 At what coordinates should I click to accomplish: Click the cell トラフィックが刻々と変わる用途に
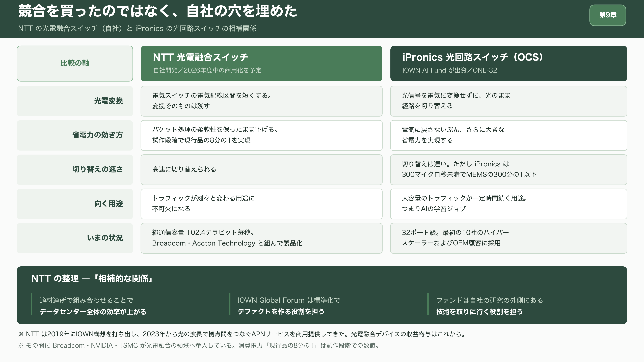(x=261, y=204)
